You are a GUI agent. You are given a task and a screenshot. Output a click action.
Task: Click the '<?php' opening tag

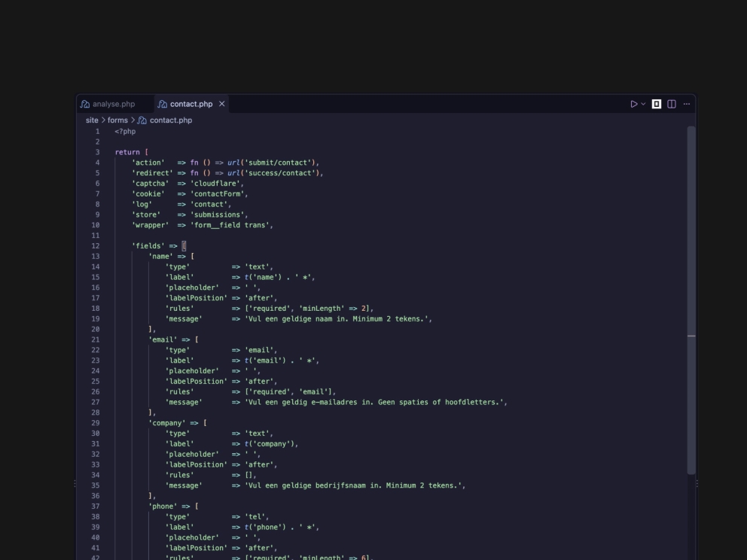(125, 132)
